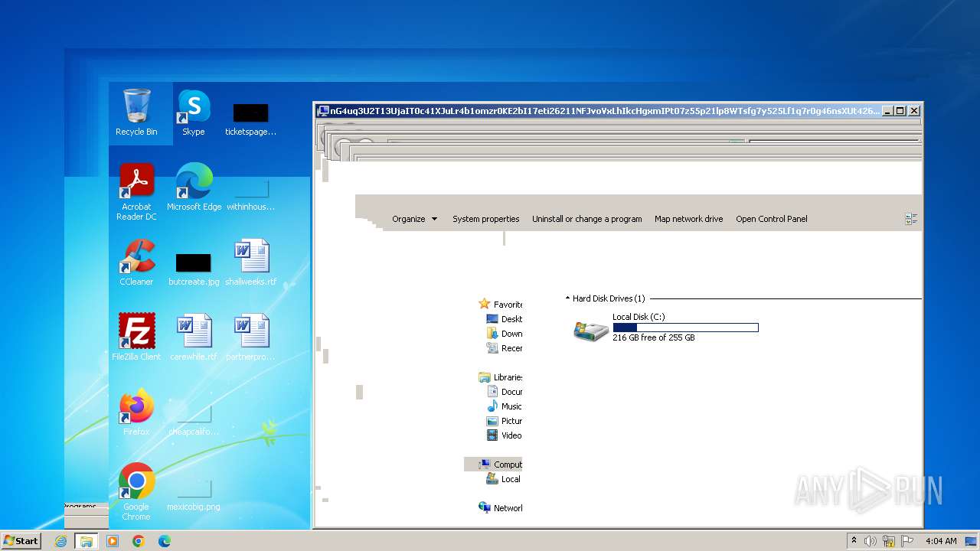Image resolution: width=980 pixels, height=551 pixels.
Task: Click the '216 GB free of 255 GB' text
Action: pyautogui.click(x=654, y=337)
